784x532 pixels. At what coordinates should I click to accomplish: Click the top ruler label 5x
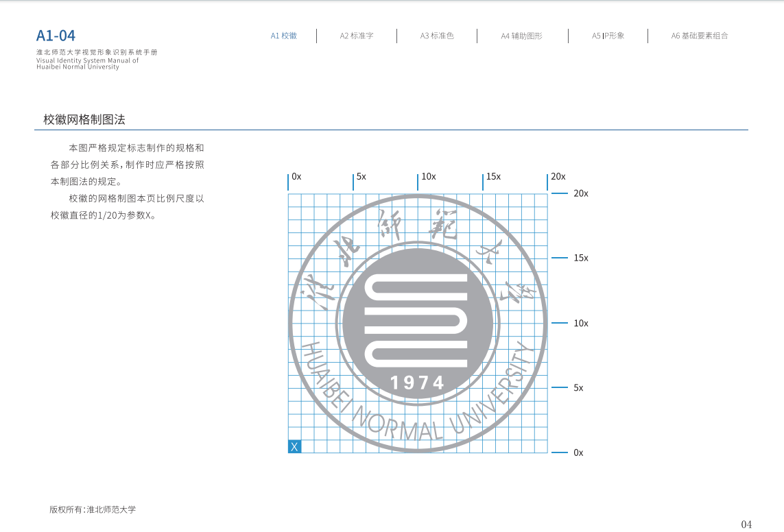click(361, 176)
